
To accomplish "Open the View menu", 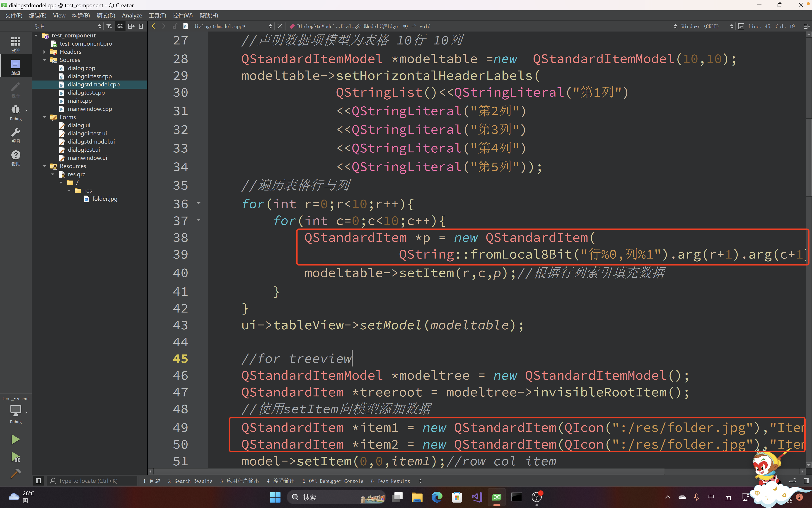I will pos(59,15).
